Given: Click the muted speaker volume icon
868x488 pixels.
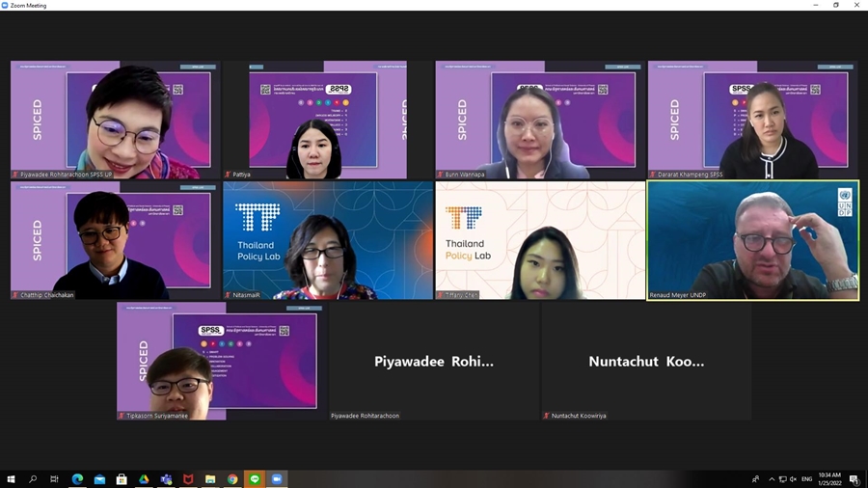Looking at the screenshot, I should pos(793,479).
